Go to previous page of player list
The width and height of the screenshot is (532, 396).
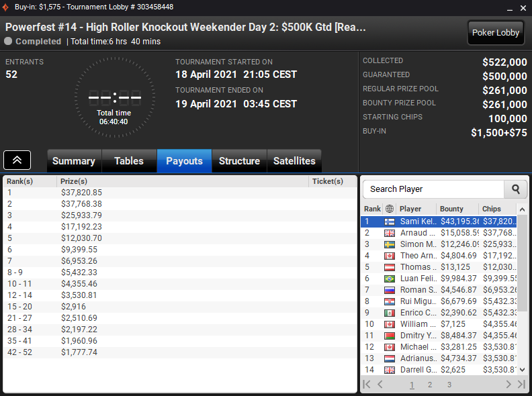tap(380, 384)
